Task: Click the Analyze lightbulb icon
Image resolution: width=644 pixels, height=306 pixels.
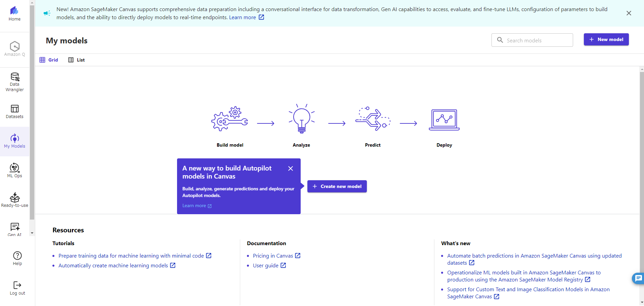Action: click(x=302, y=119)
